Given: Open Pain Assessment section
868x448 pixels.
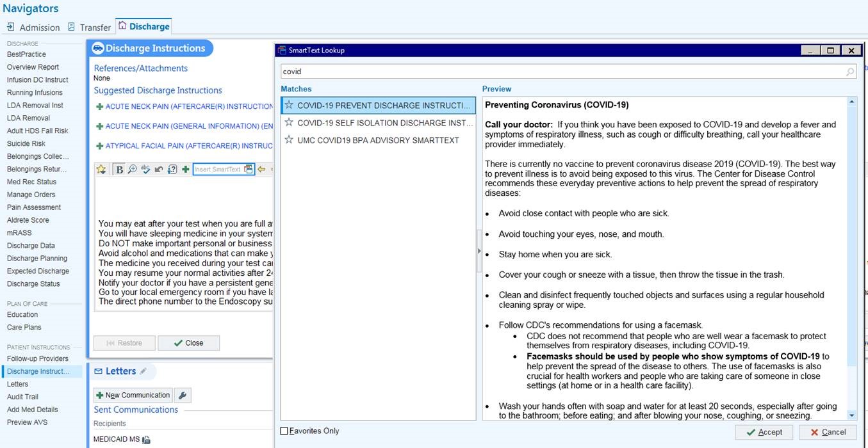Looking at the screenshot, I should coord(34,207).
